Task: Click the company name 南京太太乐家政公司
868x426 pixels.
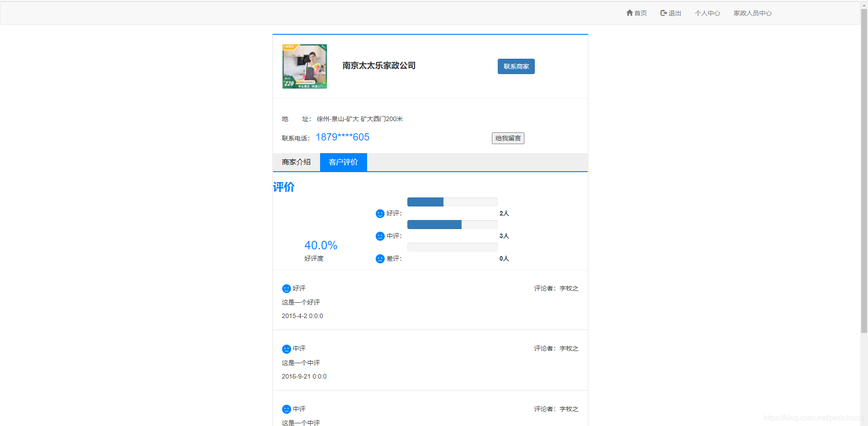Action: click(379, 66)
